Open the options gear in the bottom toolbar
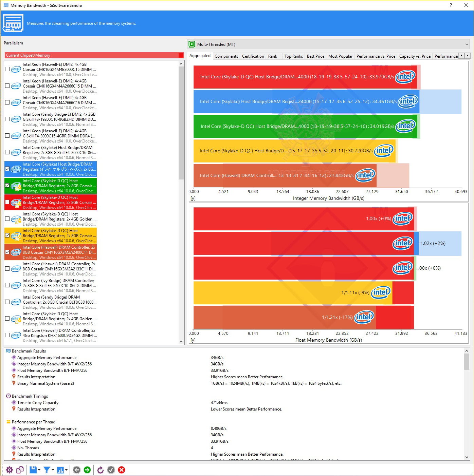 [10, 470]
